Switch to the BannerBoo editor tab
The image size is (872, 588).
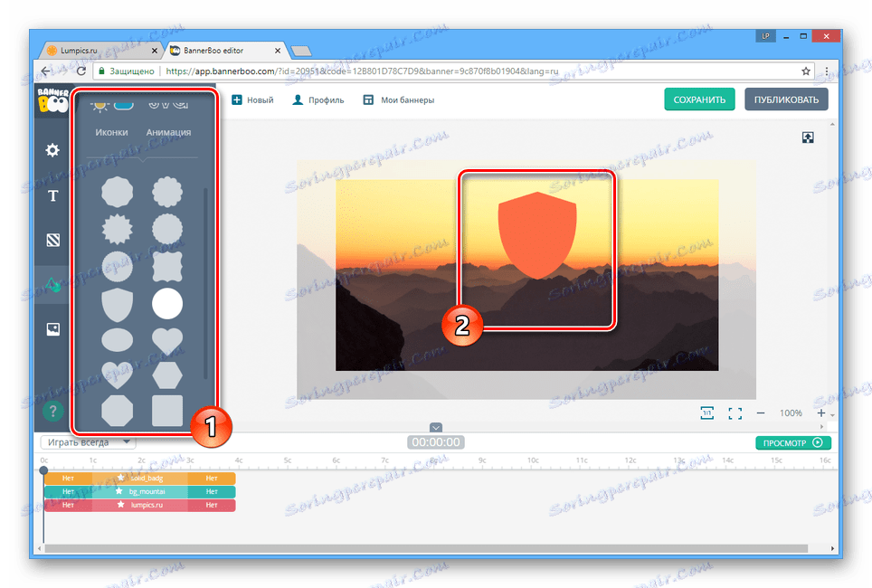point(225,51)
